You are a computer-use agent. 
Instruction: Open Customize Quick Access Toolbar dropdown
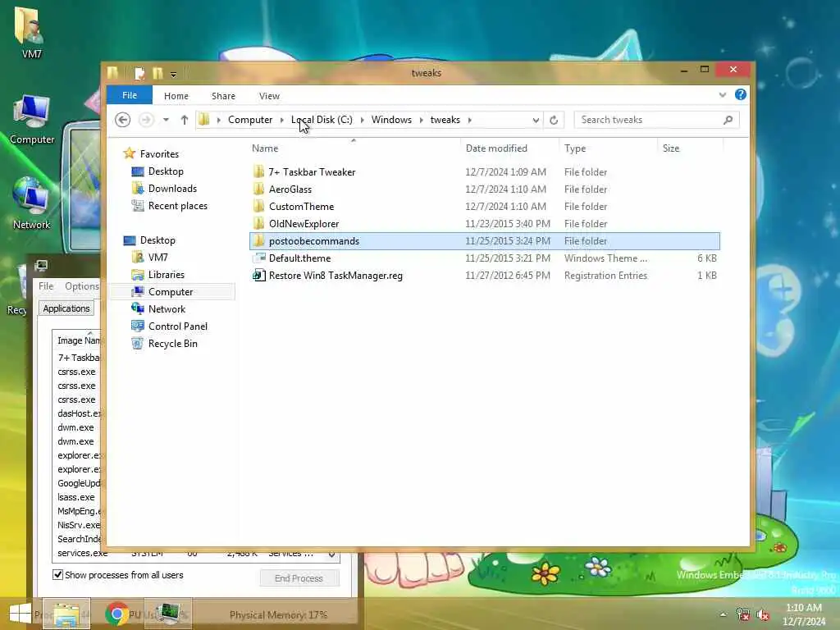[x=174, y=74]
